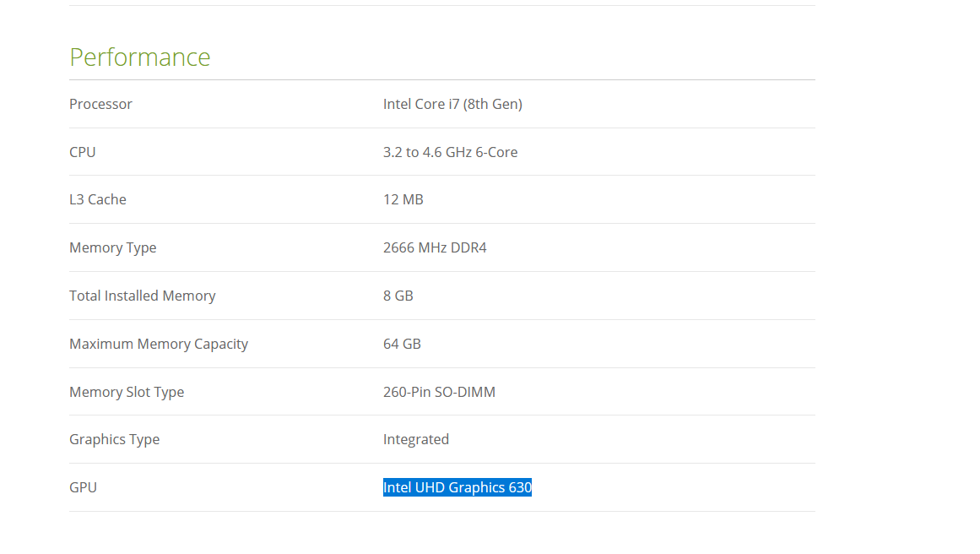Click the Memory Type label

[x=112, y=247]
